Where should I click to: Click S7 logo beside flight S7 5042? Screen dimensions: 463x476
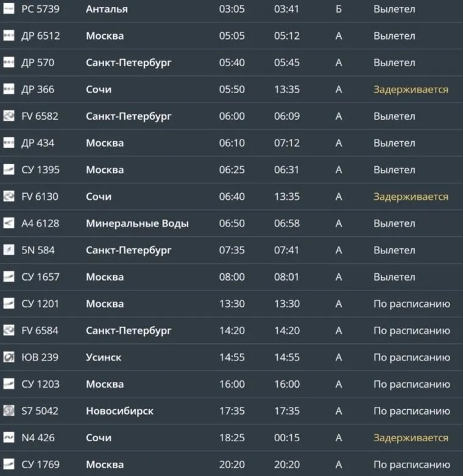[x=9, y=411]
